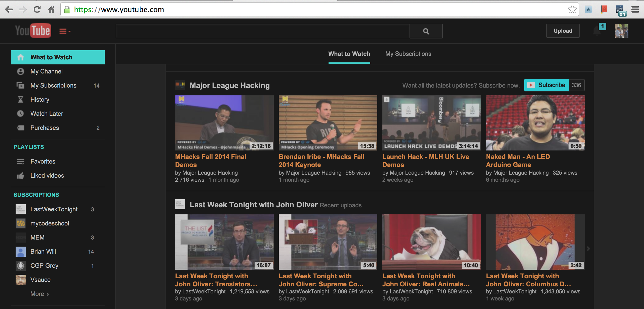Click the YouTube logo
644x309 pixels.
click(x=33, y=31)
